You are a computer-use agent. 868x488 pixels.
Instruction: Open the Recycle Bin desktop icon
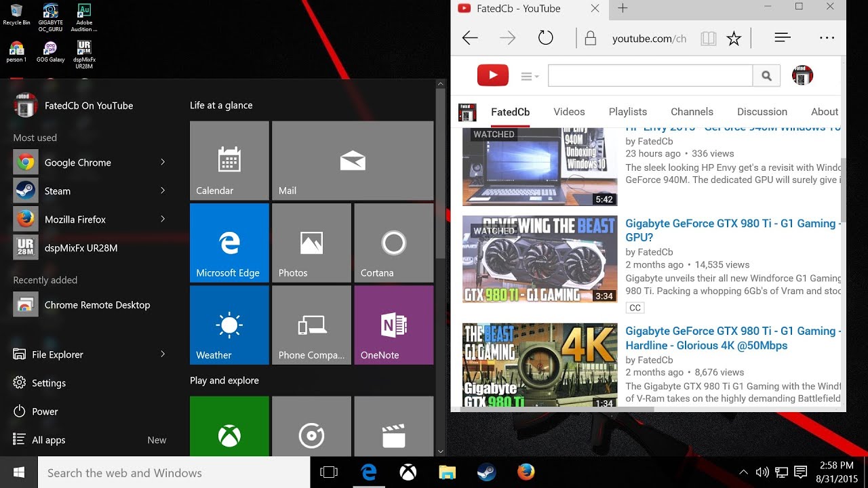click(16, 15)
